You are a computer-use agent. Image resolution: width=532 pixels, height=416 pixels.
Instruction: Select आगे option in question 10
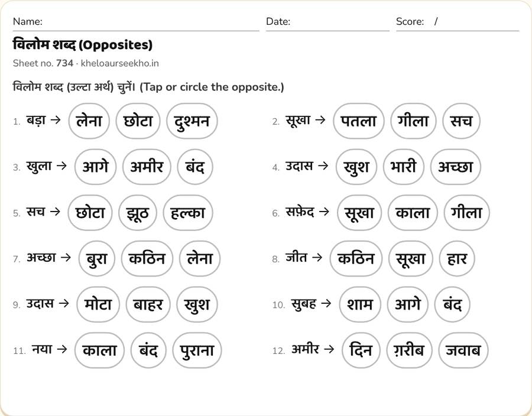[408, 304]
